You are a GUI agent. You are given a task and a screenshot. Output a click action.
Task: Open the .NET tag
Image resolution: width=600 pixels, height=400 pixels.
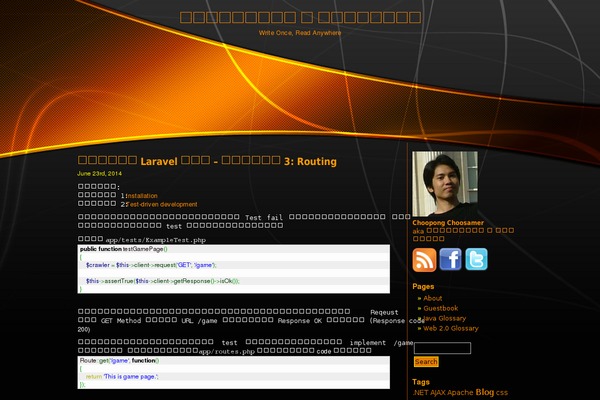coord(420,392)
